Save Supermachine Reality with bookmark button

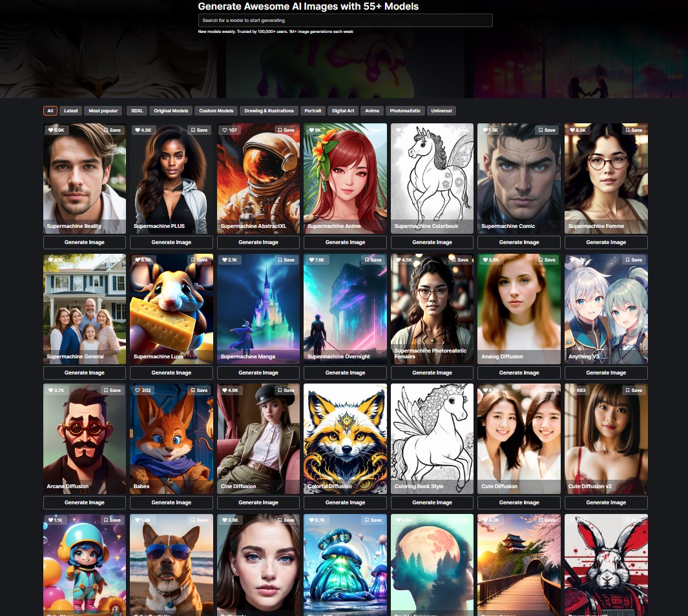[112, 130]
